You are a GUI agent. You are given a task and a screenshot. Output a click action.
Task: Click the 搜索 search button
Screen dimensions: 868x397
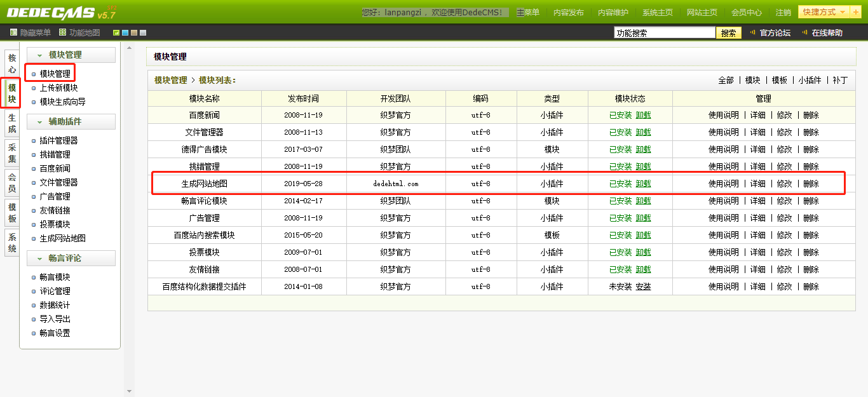pos(729,33)
